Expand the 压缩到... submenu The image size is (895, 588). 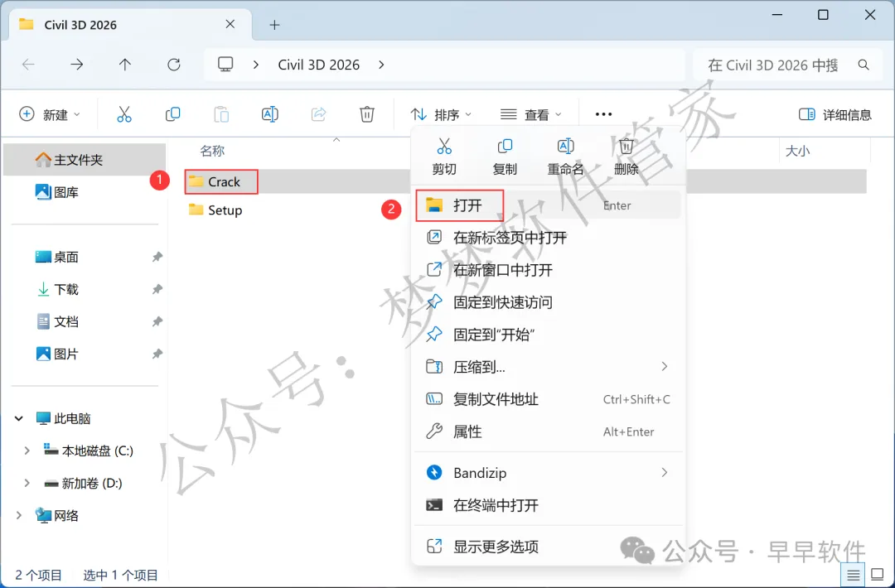(664, 367)
